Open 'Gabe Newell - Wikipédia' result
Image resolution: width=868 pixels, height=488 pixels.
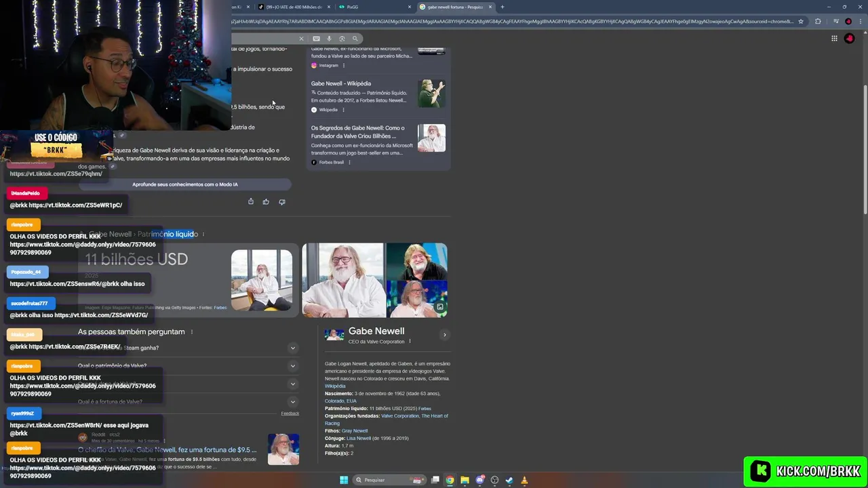341,83
